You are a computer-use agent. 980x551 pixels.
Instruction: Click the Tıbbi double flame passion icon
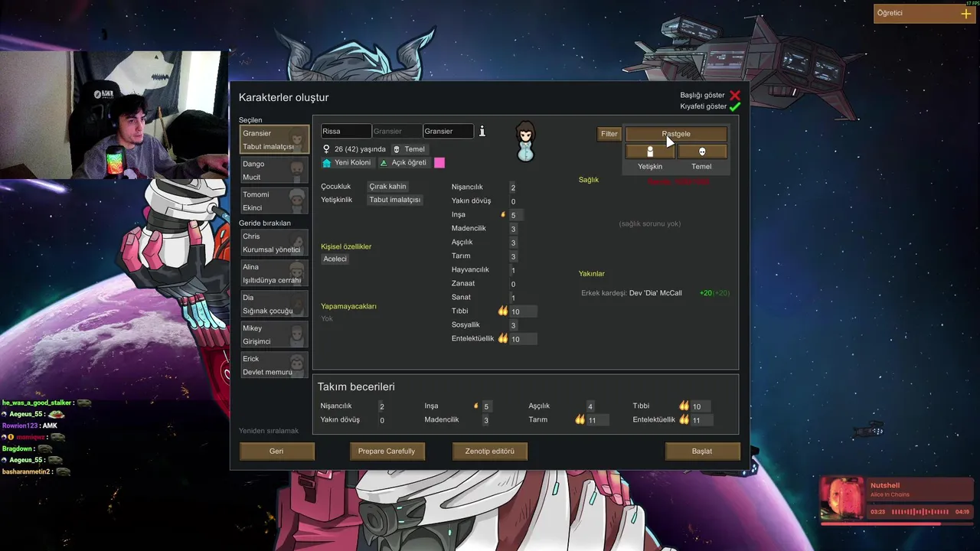click(503, 311)
